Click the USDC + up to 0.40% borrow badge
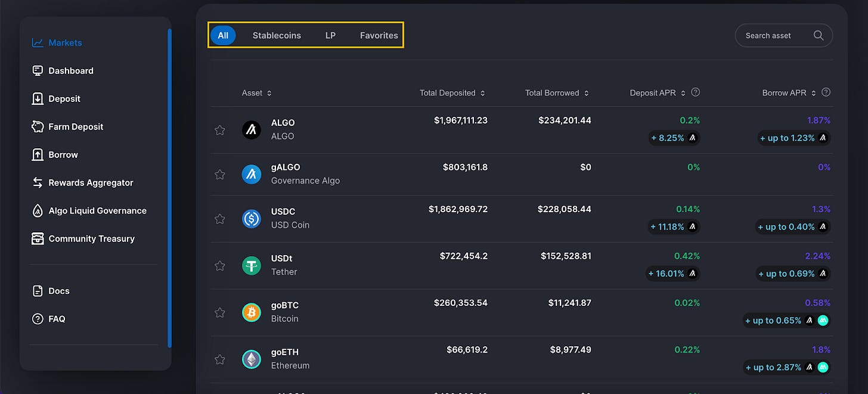868x394 pixels. (793, 227)
